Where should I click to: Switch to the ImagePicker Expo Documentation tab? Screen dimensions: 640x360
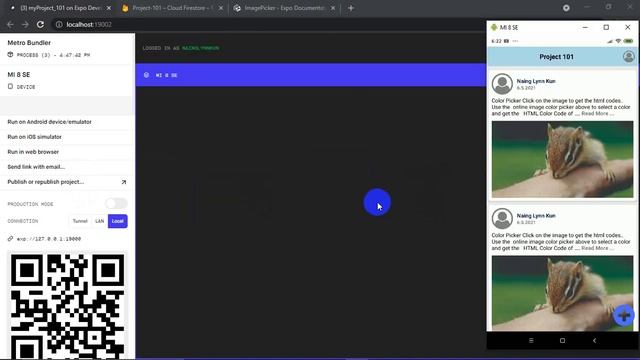(x=284, y=8)
